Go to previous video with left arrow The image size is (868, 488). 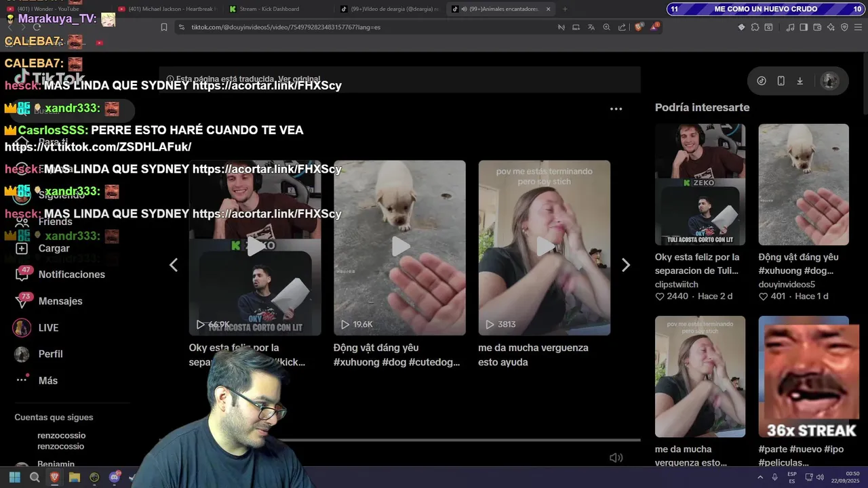[174, 265]
